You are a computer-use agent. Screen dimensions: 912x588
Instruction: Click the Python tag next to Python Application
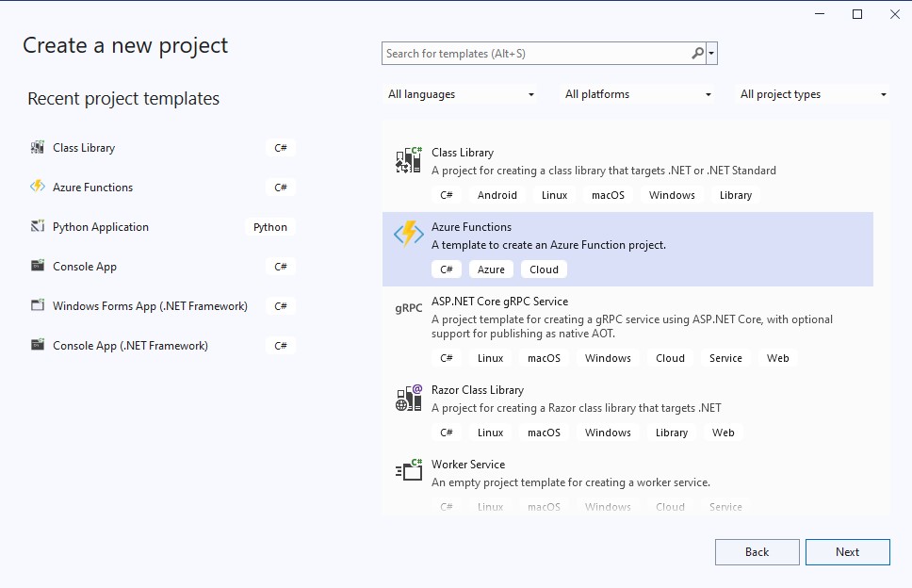(x=269, y=227)
